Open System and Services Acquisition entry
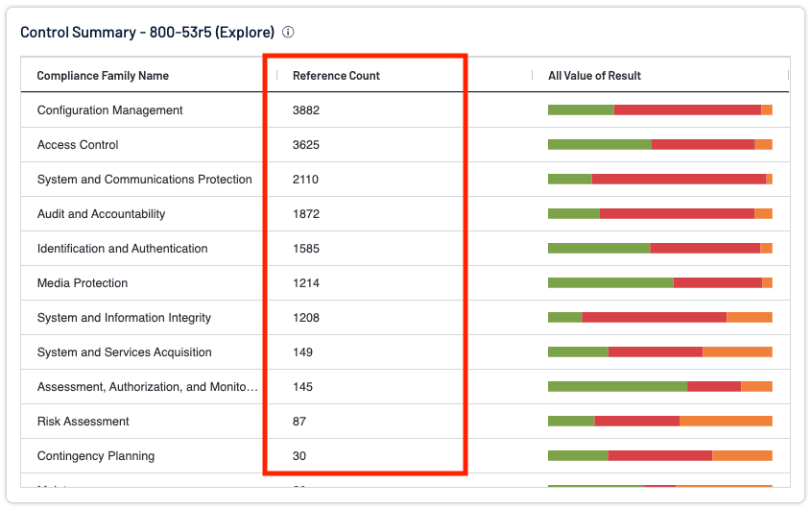 [124, 352]
